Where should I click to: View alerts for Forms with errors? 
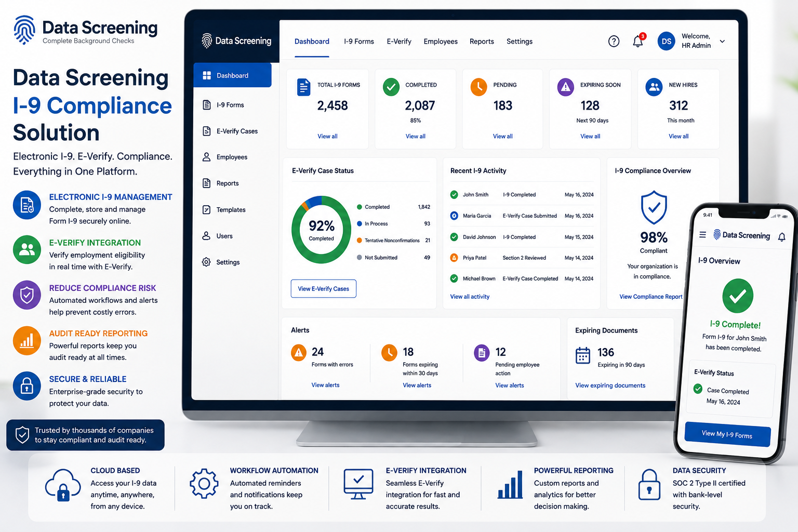(x=325, y=385)
